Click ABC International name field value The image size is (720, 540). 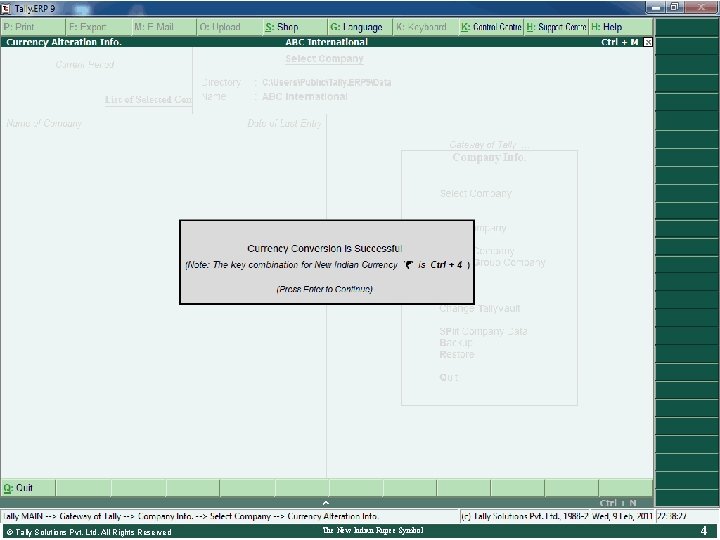[x=304, y=97]
